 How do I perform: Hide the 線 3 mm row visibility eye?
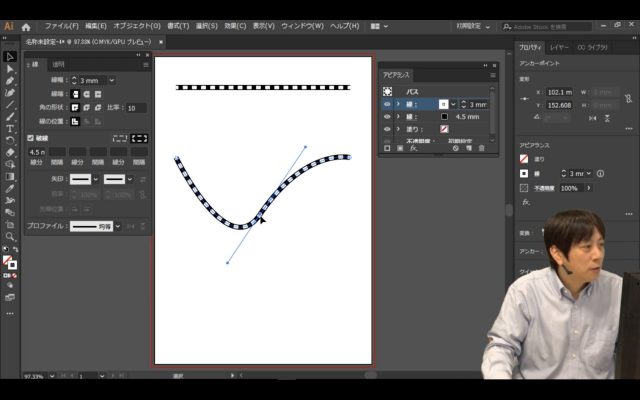(x=387, y=104)
